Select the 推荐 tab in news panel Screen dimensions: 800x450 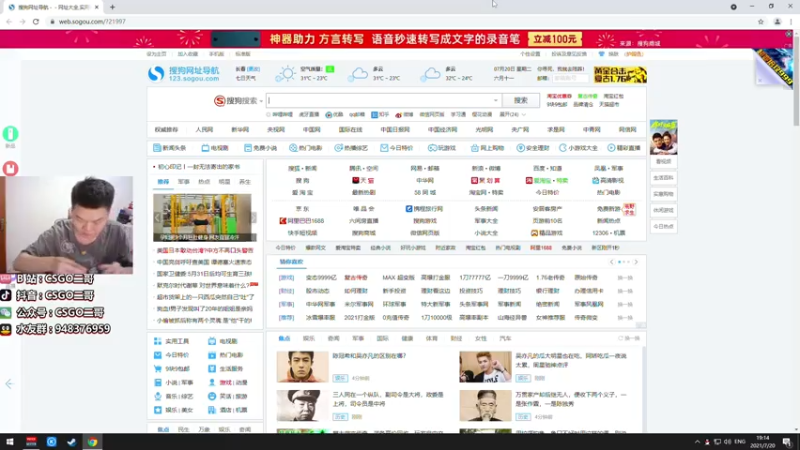pyautogui.click(x=163, y=182)
